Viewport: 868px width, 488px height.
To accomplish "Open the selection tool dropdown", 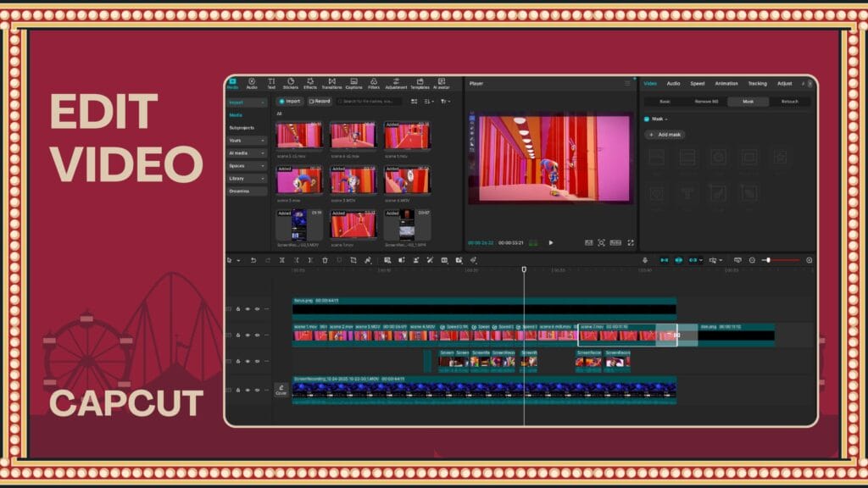I will coord(238,261).
